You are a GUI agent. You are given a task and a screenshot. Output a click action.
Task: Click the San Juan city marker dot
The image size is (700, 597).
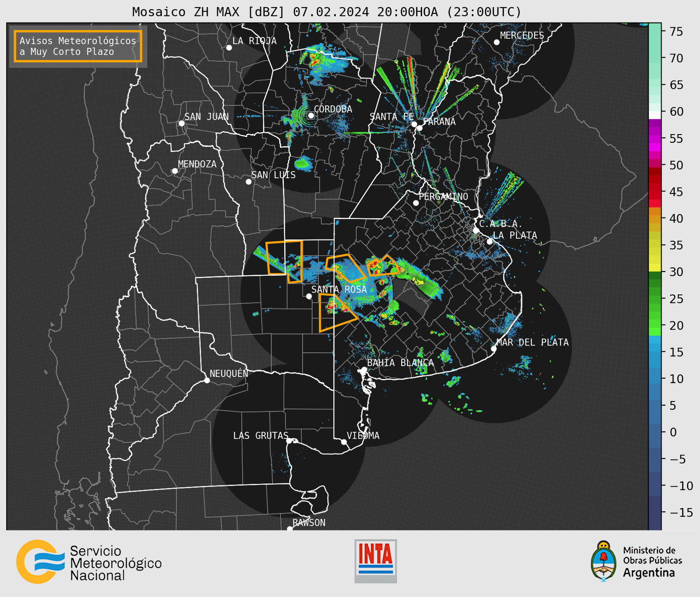click(x=181, y=123)
